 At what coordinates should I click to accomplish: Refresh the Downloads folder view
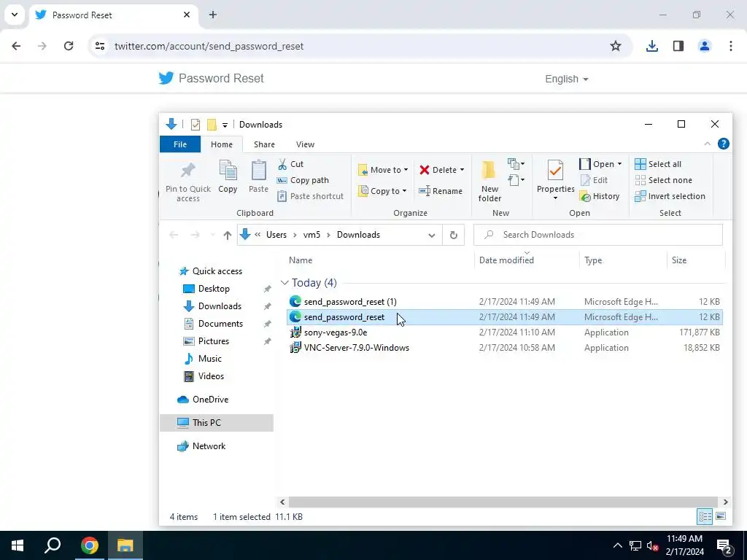(454, 236)
